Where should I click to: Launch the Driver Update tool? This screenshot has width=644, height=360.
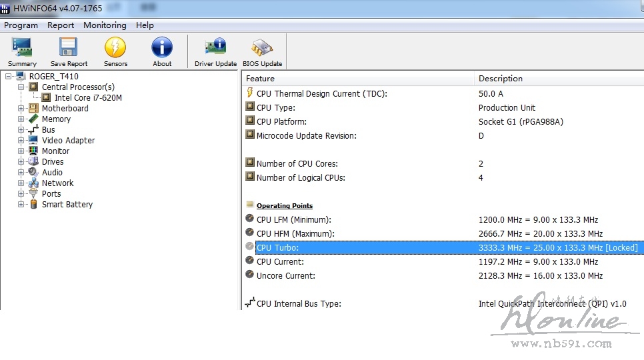click(215, 48)
